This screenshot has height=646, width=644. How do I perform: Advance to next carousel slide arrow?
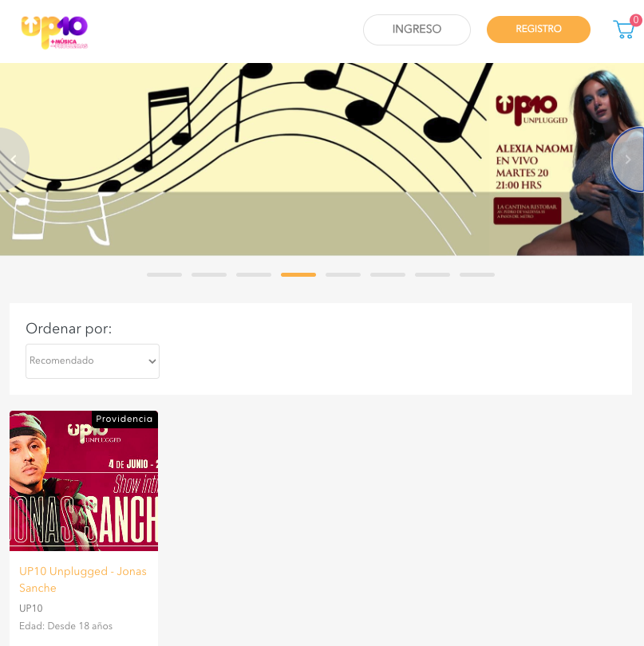coord(627,160)
